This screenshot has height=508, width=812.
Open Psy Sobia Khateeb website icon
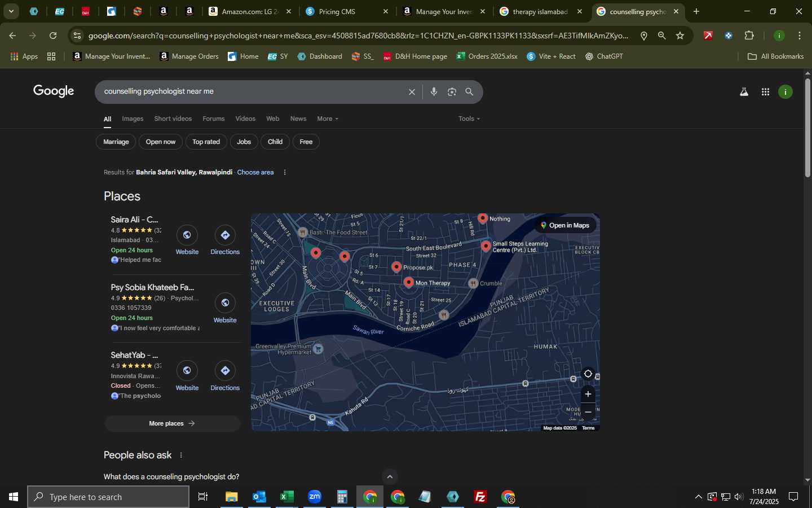tap(225, 303)
